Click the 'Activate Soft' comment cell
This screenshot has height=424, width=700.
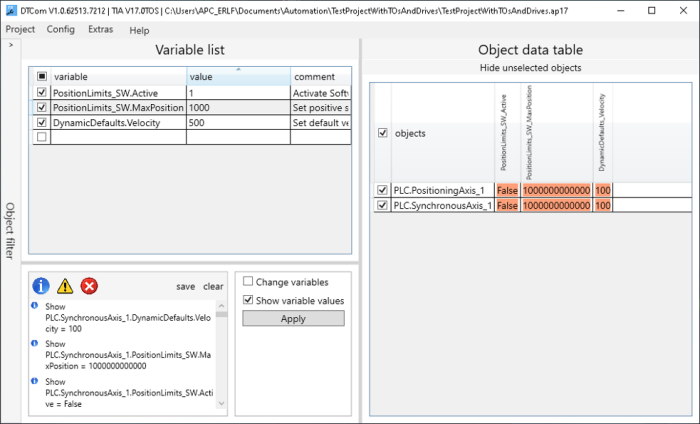click(x=321, y=93)
